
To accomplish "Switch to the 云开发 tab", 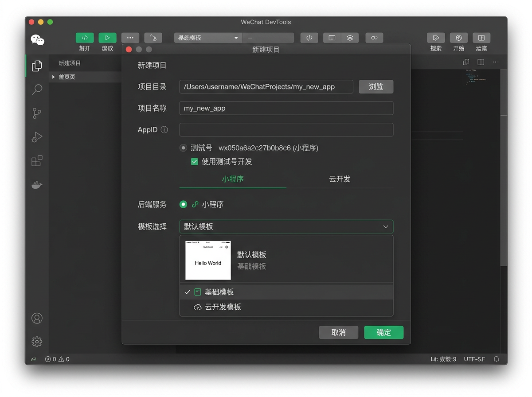I will 340,179.
